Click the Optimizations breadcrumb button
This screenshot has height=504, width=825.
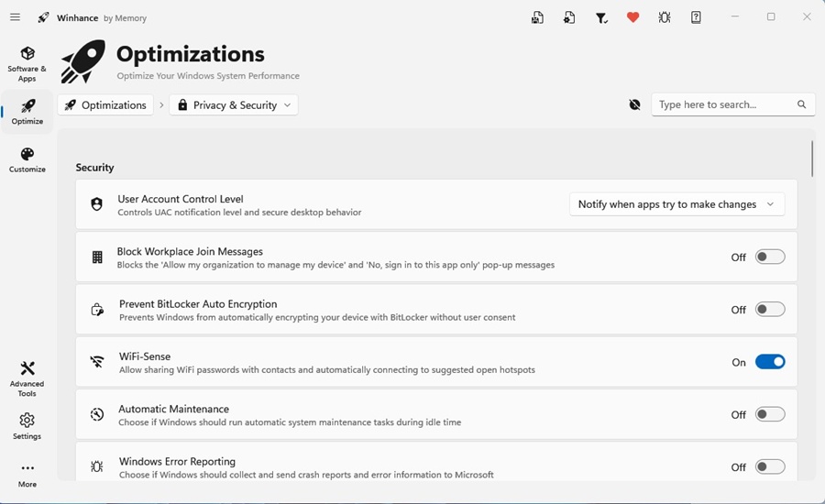tap(105, 105)
